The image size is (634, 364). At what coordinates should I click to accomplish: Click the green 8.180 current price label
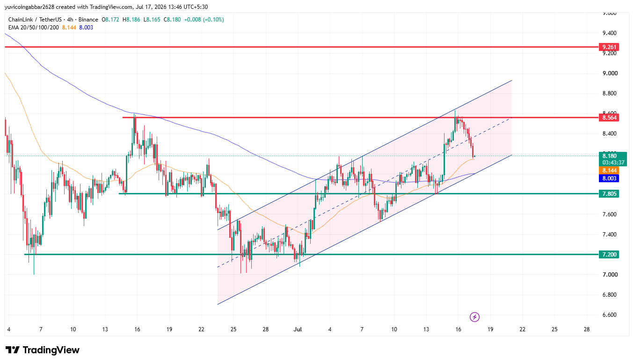[609, 156]
